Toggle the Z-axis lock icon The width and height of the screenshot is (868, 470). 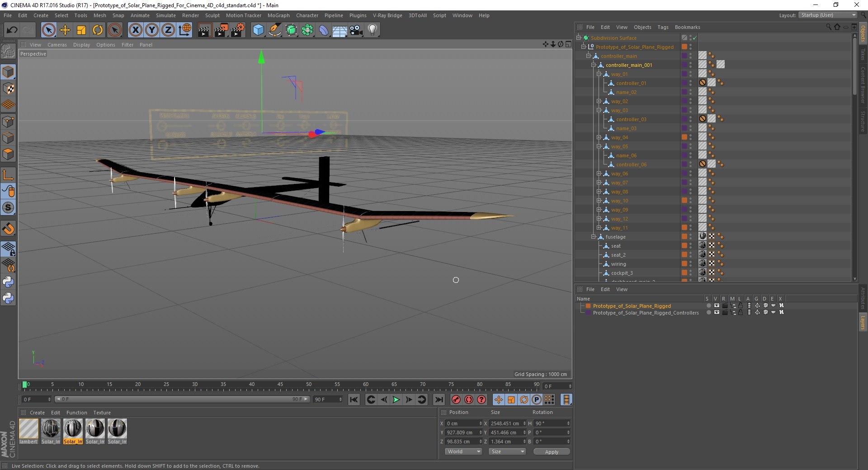[168, 30]
